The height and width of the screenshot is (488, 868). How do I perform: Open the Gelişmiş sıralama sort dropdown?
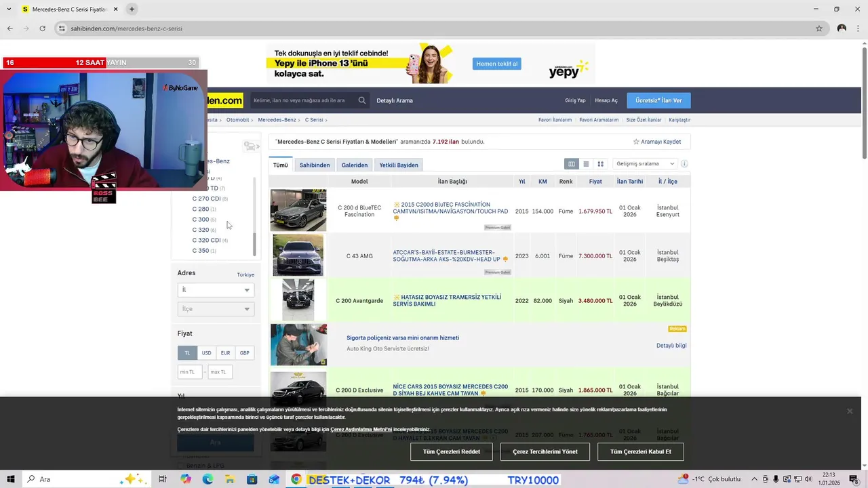[x=645, y=164]
